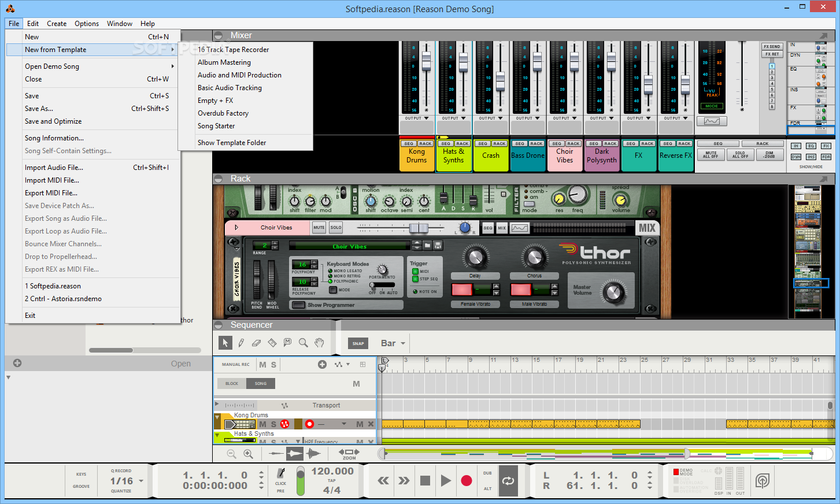Click the Kong Drums record enable icon
The height and width of the screenshot is (504, 840).
click(309, 424)
